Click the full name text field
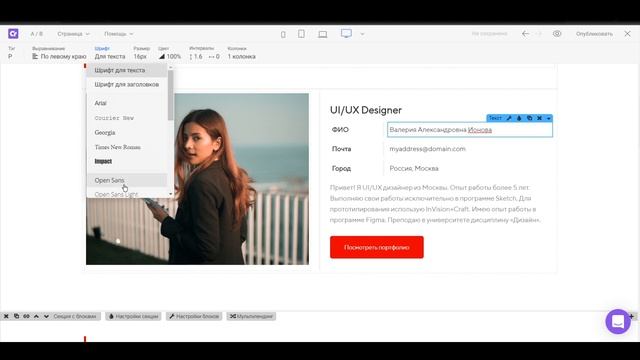Viewport: 640px width, 360px height. pos(470,130)
